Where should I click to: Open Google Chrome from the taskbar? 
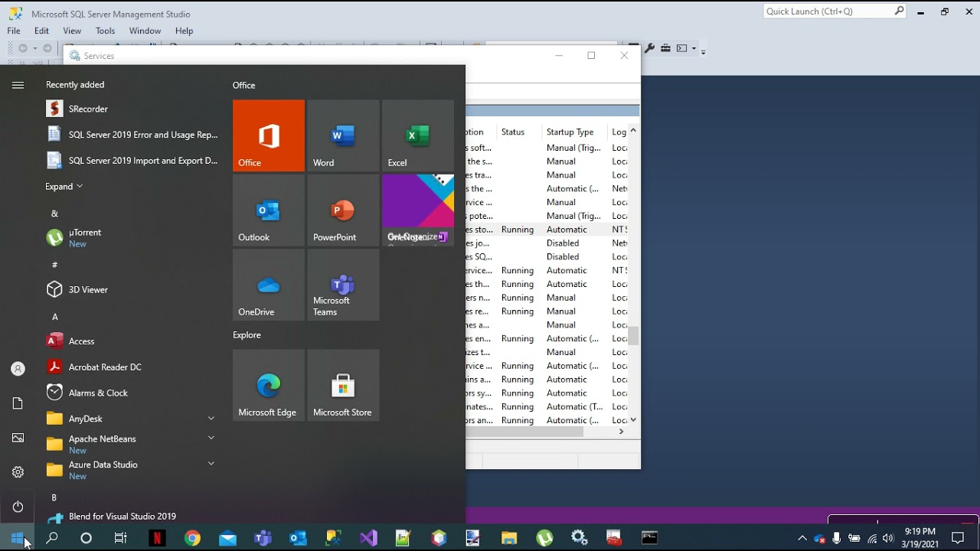tap(192, 538)
